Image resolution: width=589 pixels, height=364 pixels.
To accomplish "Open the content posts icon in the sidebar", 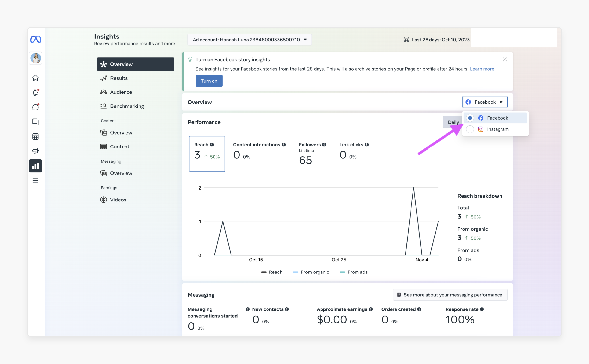I will click(x=36, y=122).
